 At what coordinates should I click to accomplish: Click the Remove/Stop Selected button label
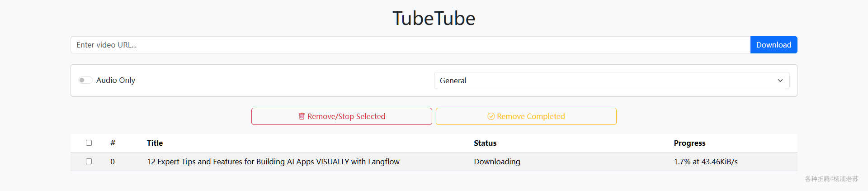(x=346, y=116)
